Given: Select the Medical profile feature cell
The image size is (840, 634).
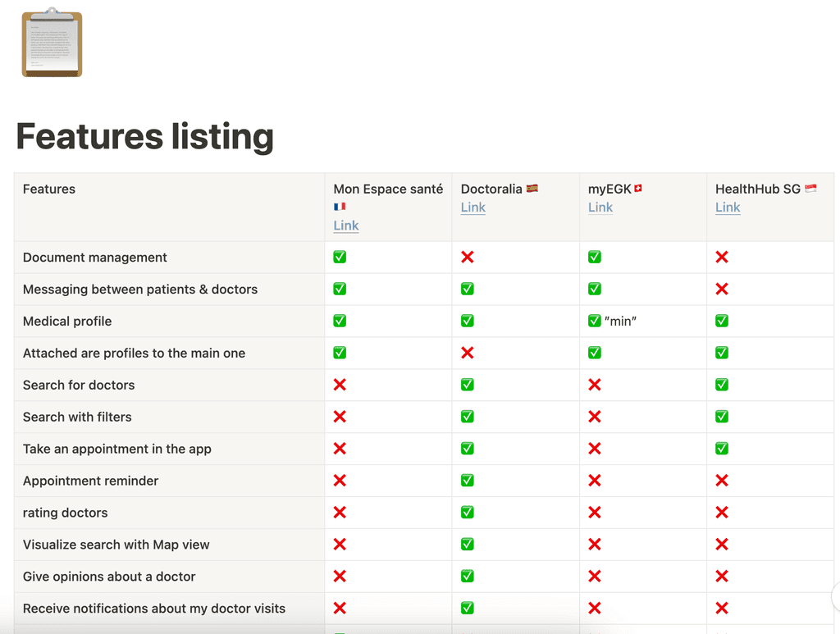Looking at the screenshot, I should click(169, 322).
